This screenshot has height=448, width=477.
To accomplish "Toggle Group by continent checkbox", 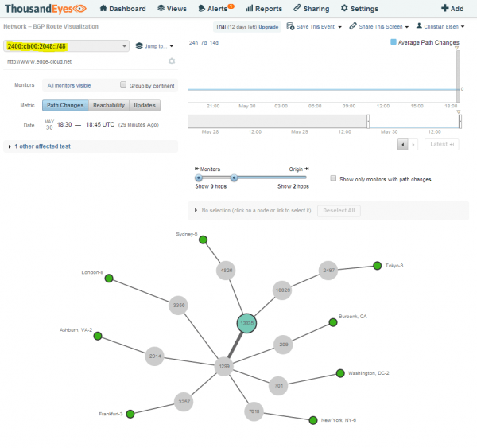I will (123, 84).
